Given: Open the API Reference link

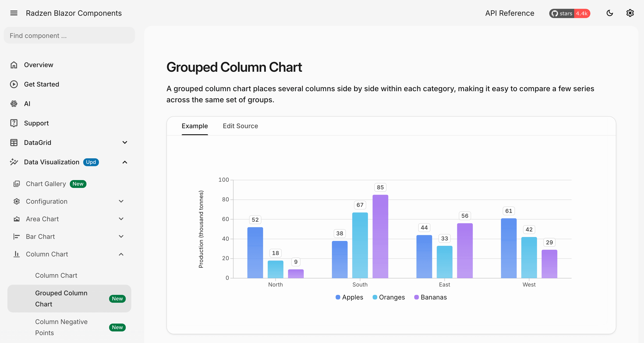Looking at the screenshot, I should [509, 13].
